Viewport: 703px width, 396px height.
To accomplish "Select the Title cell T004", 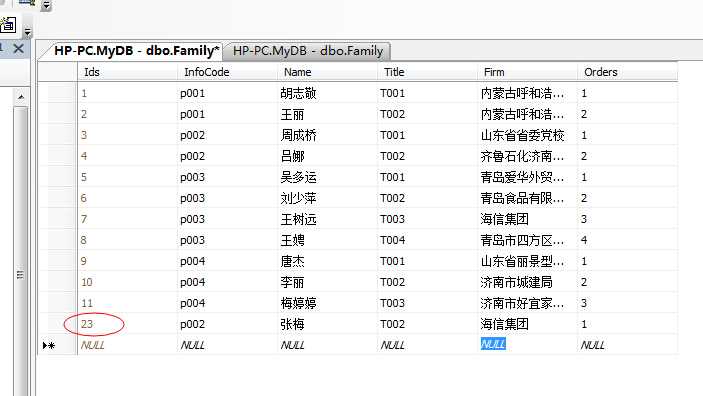I will point(427,240).
